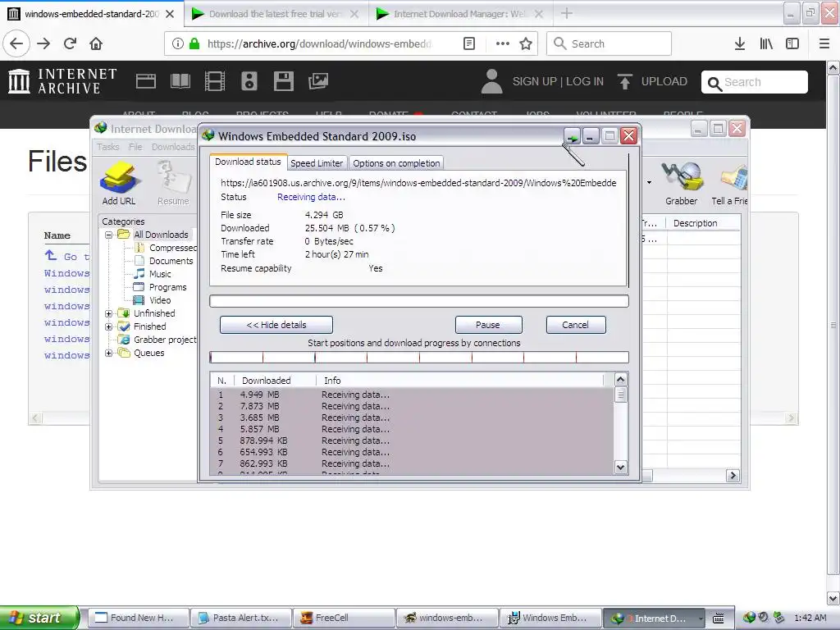This screenshot has width=840, height=630.
Task: Expand the Queues category
Action: [108, 353]
